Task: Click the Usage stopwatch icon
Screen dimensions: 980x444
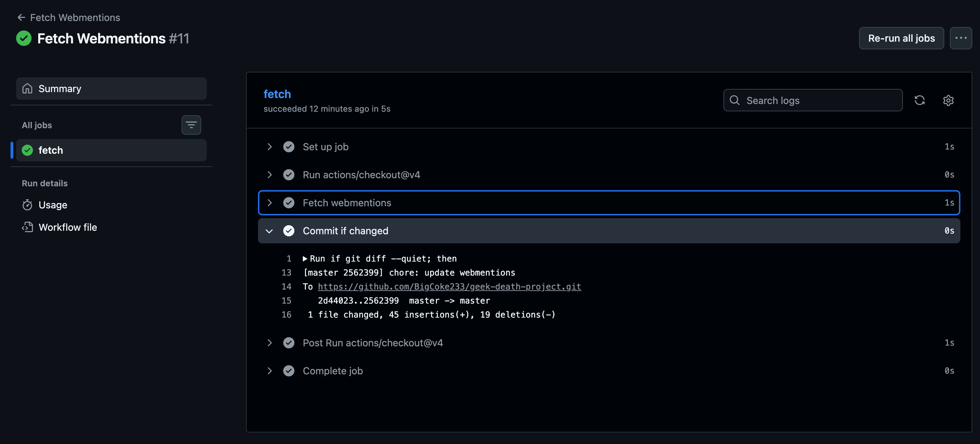Action: click(27, 205)
